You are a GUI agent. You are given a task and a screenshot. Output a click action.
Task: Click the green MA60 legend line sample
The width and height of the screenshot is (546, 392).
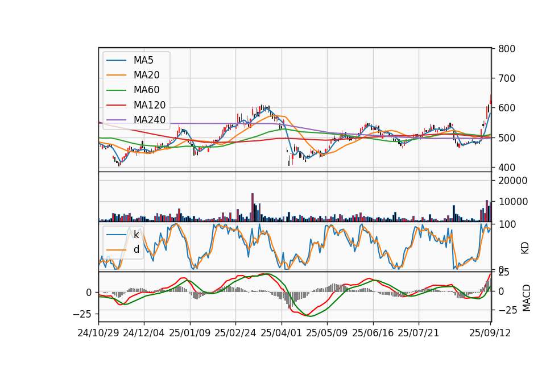[x=116, y=90]
